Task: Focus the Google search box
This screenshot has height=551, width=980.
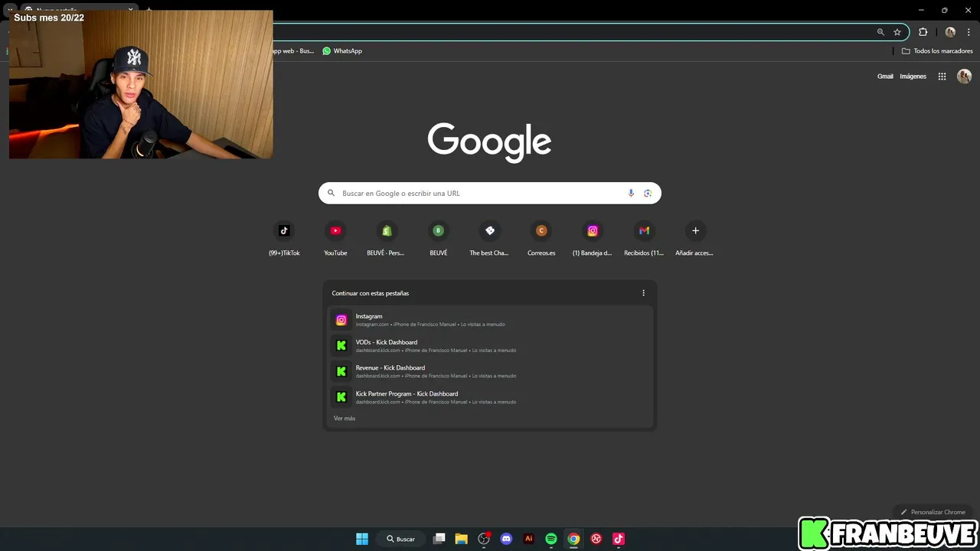Action: (x=490, y=193)
